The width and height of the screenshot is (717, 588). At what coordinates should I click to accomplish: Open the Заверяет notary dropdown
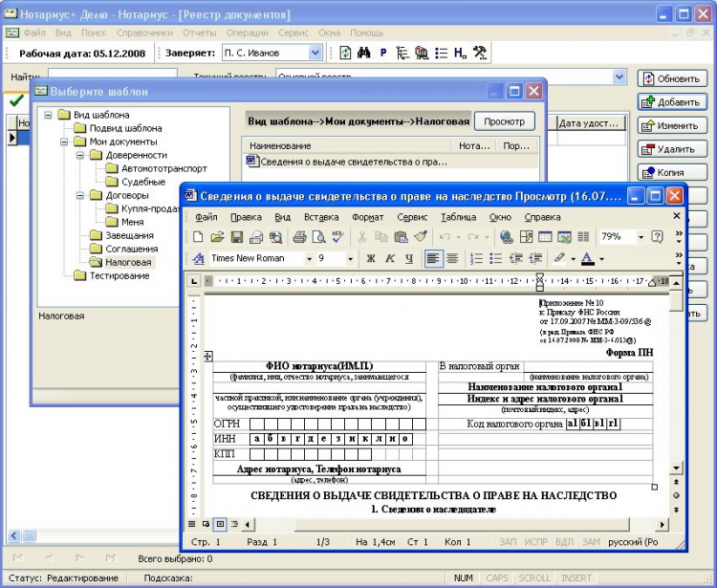(315, 53)
